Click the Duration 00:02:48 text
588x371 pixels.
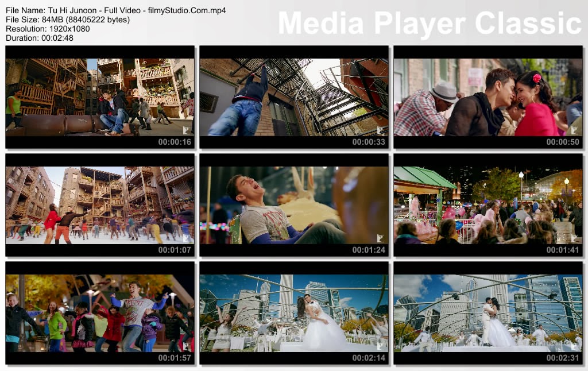[x=40, y=38]
